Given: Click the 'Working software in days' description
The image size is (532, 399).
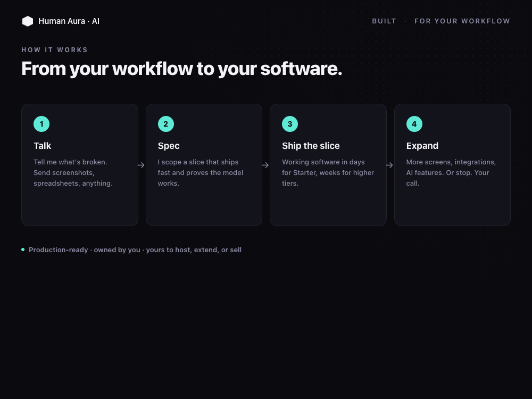Looking at the screenshot, I should (x=328, y=173).
